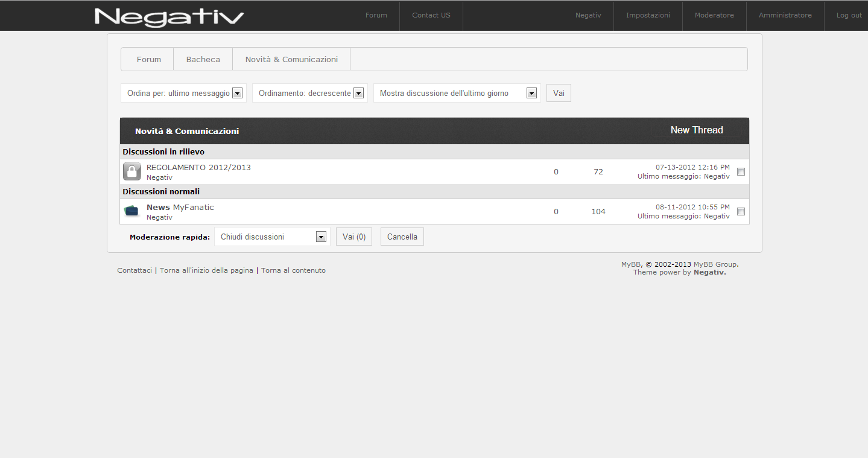The image size is (868, 458).
Task: Click the date 08-11-2012 10:55 PM
Action: pyautogui.click(x=692, y=207)
